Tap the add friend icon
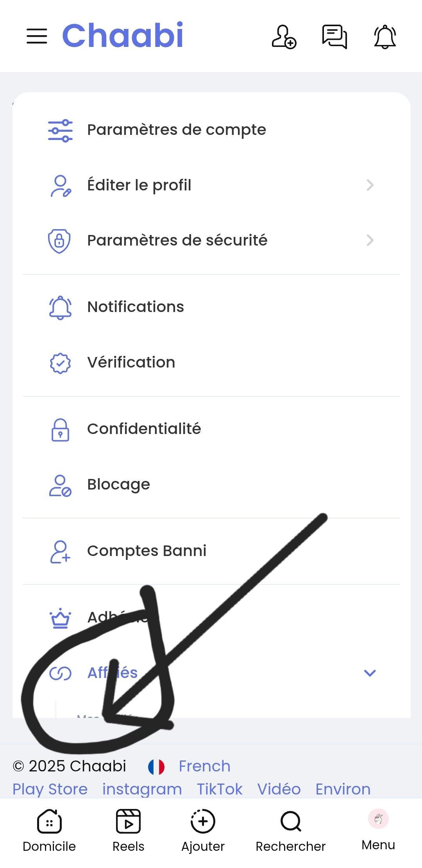The image size is (422, 868). [x=284, y=37]
